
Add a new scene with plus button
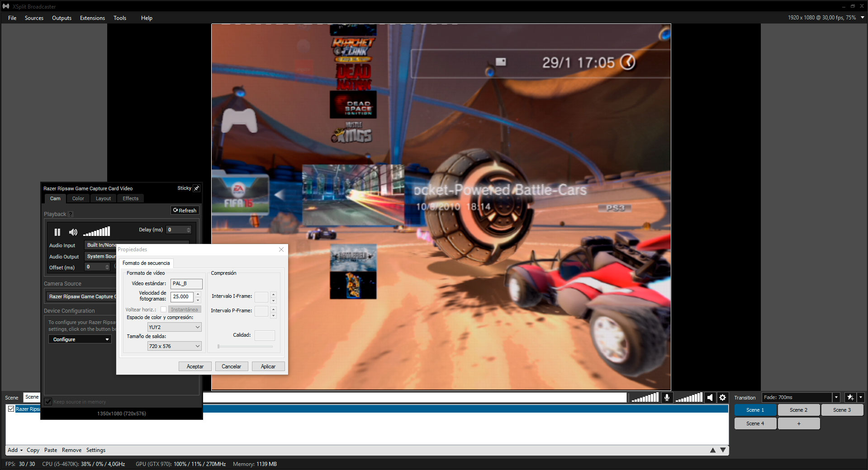click(x=799, y=423)
